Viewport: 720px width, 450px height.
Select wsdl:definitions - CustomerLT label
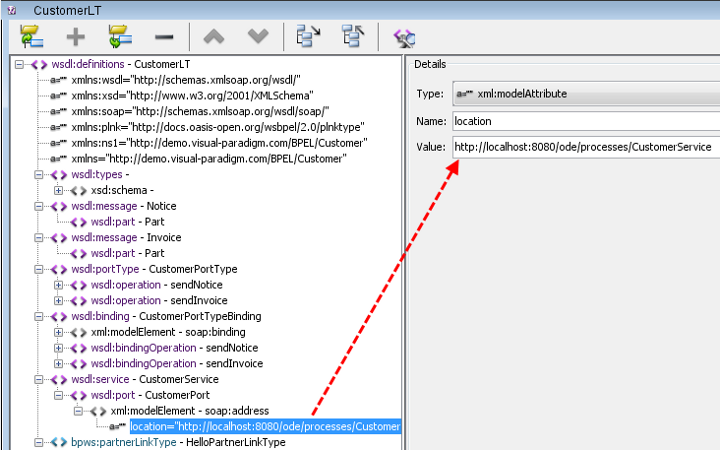pyautogui.click(x=121, y=64)
